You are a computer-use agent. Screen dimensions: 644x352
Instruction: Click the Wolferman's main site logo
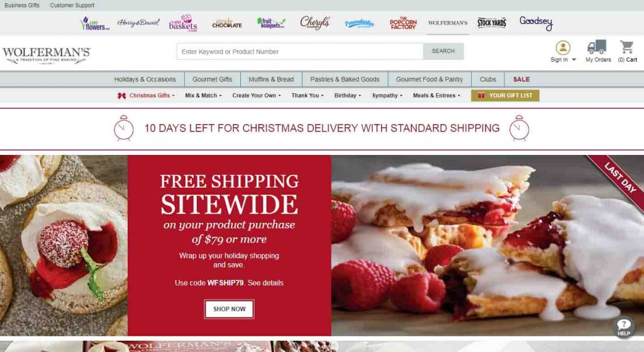coord(47,55)
